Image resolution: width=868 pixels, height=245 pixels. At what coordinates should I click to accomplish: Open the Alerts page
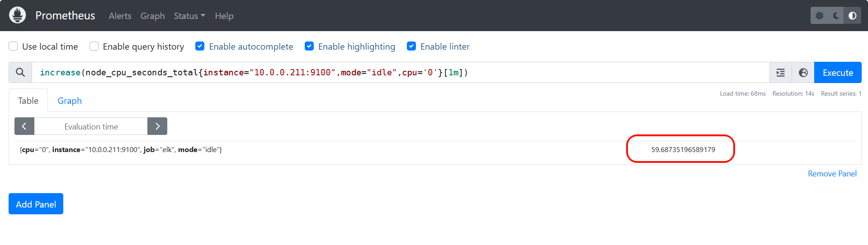(x=120, y=16)
